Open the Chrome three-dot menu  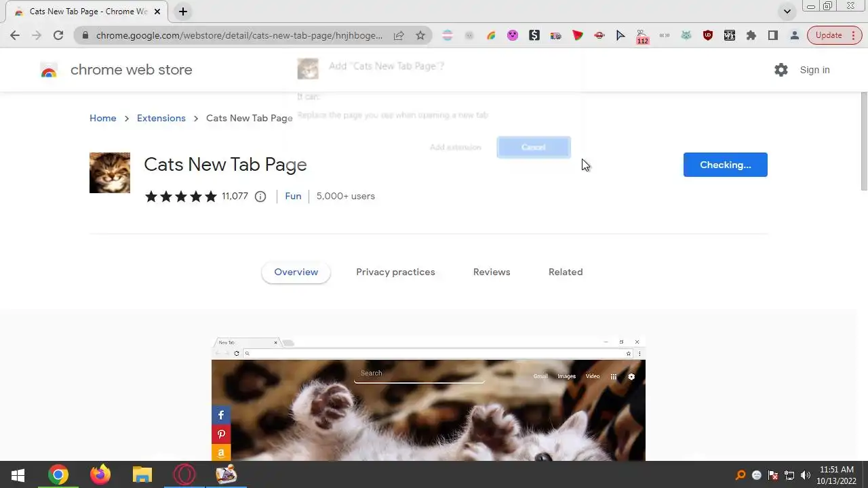(x=854, y=35)
